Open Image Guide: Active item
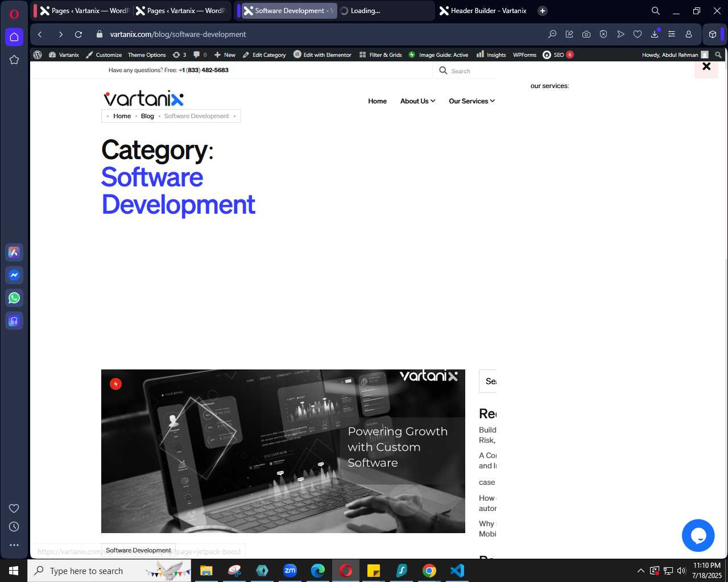 pyautogui.click(x=439, y=55)
